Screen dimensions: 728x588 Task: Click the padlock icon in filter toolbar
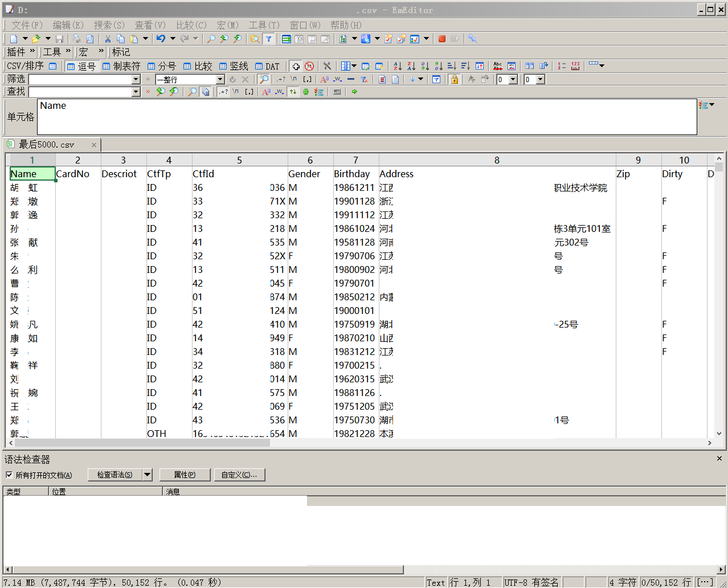pyautogui.click(x=454, y=79)
